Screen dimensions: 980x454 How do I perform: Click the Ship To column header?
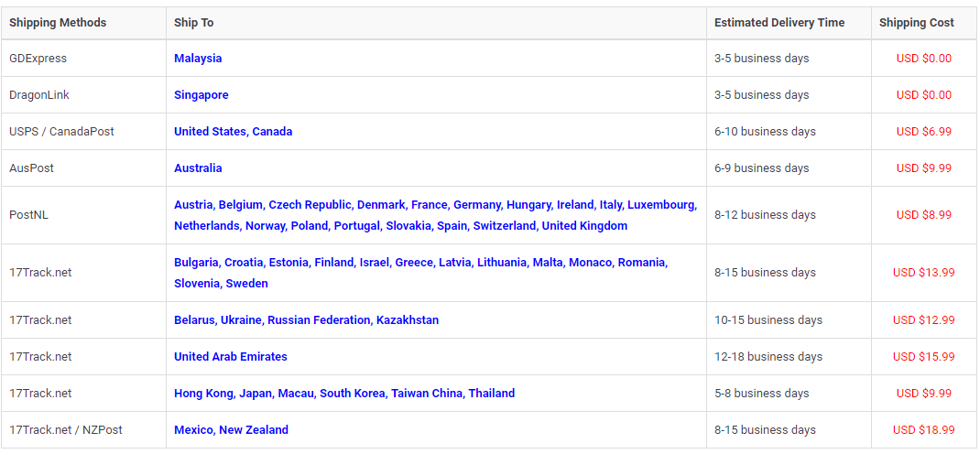click(x=194, y=23)
